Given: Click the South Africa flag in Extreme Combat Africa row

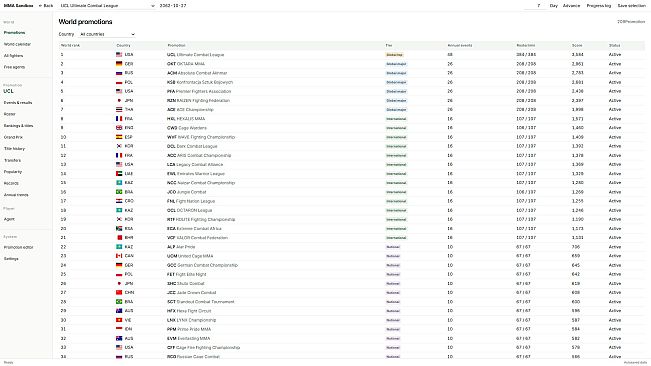Looking at the screenshot, I should tap(119, 229).
